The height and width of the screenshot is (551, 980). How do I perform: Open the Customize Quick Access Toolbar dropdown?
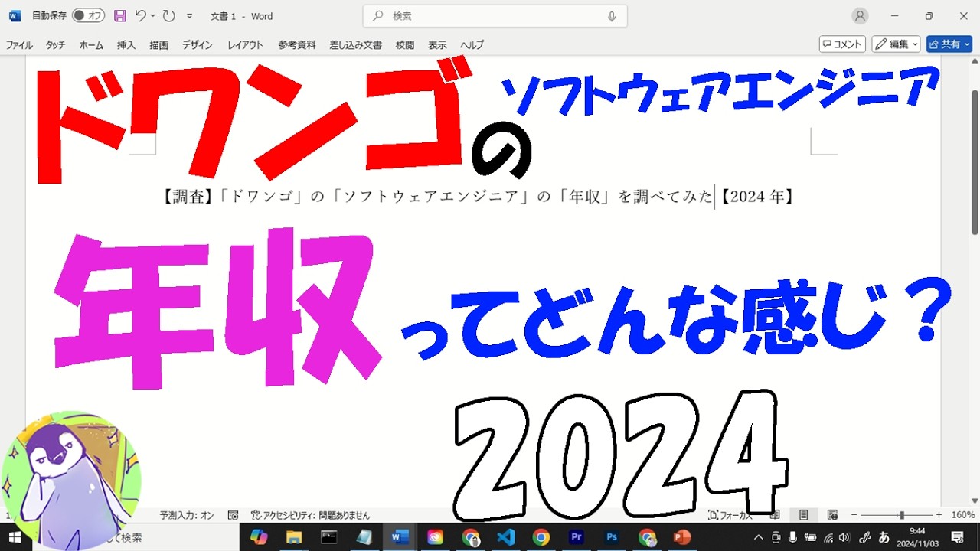coord(189,16)
